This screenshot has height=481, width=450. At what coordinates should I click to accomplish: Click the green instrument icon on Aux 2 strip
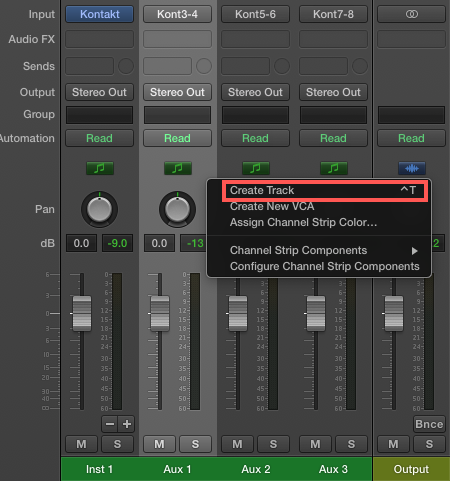click(x=256, y=168)
